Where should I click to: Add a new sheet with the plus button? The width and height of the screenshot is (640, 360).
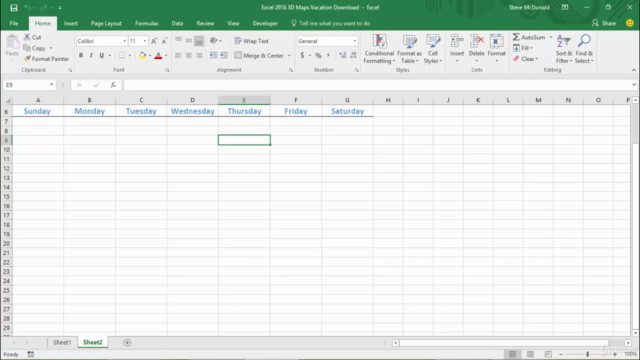pos(127,342)
